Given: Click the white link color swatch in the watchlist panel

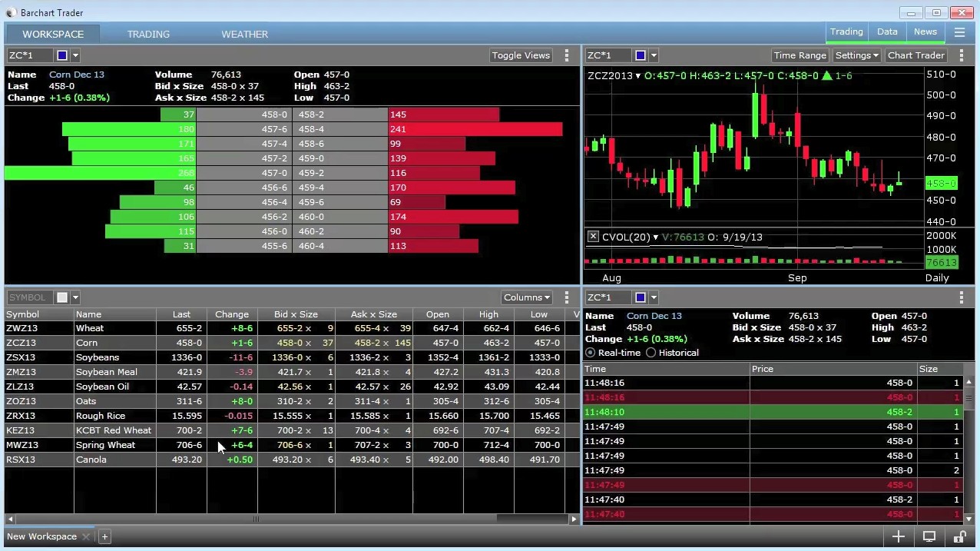Looking at the screenshot, I should [62, 297].
